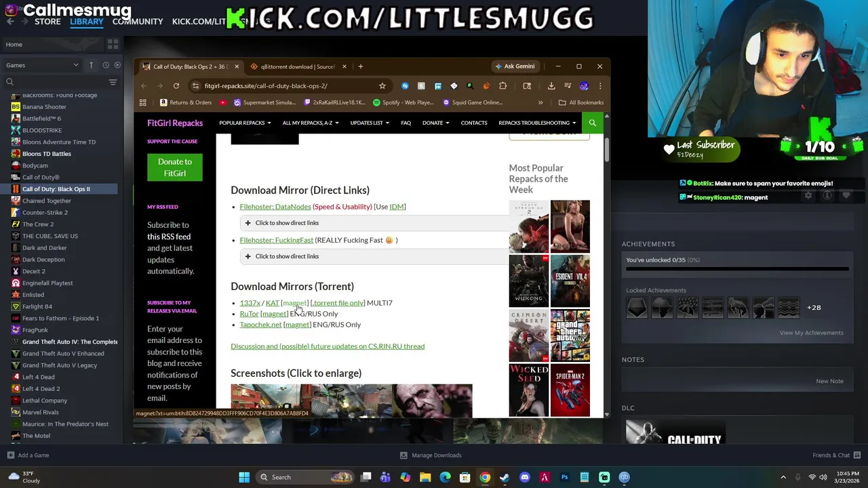This screenshot has height=488, width=868.
Task: Open Chrome three-dot menu
Action: [x=600, y=86]
